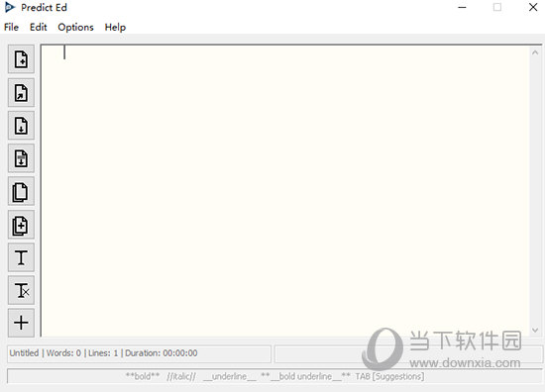Click the formatting hints bar at bottom
545x392 pixels.
274,376
